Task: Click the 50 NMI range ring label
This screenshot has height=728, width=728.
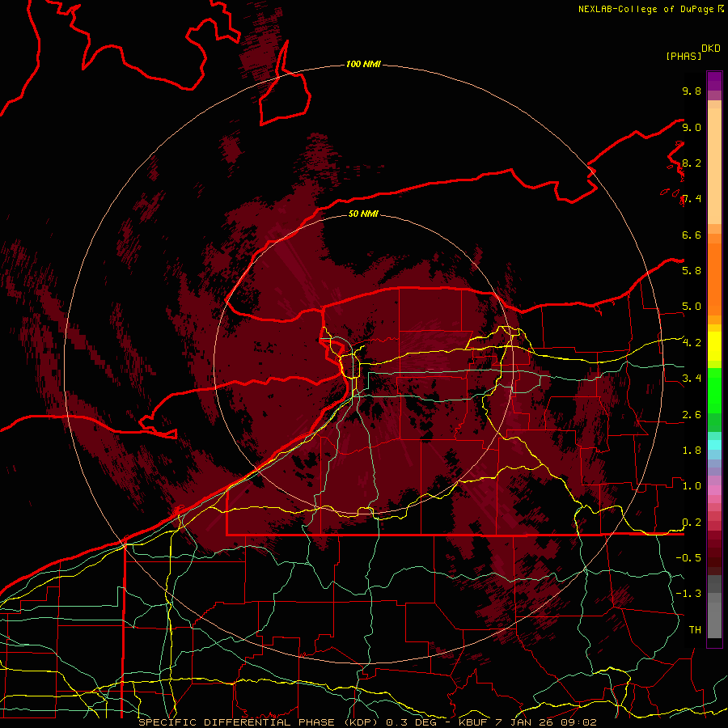Action: click(x=363, y=214)
